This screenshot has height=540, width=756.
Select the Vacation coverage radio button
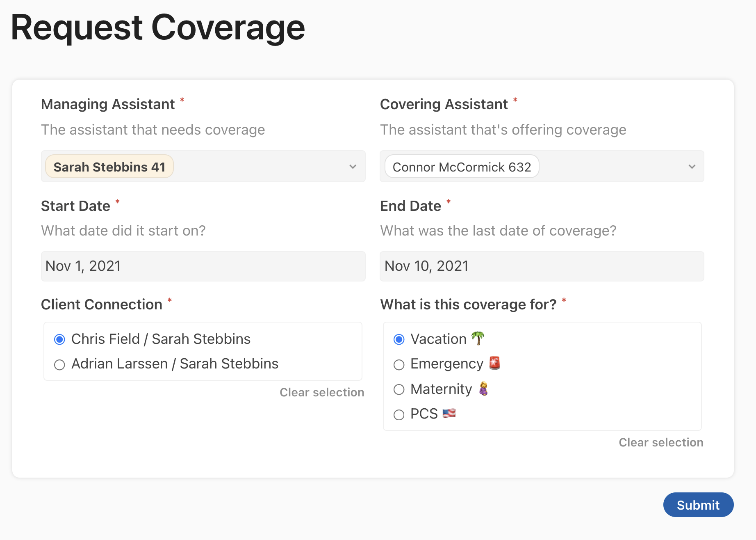tap(399, 339)
